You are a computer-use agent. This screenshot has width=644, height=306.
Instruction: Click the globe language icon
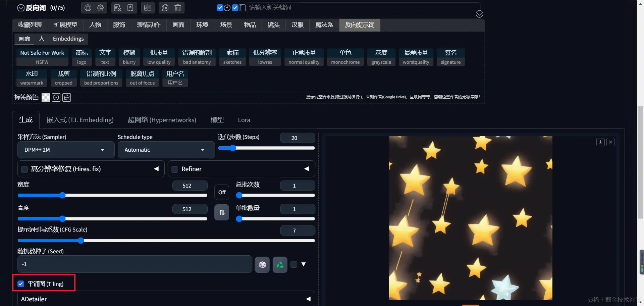pyautogui.click(x=88, y=8)
